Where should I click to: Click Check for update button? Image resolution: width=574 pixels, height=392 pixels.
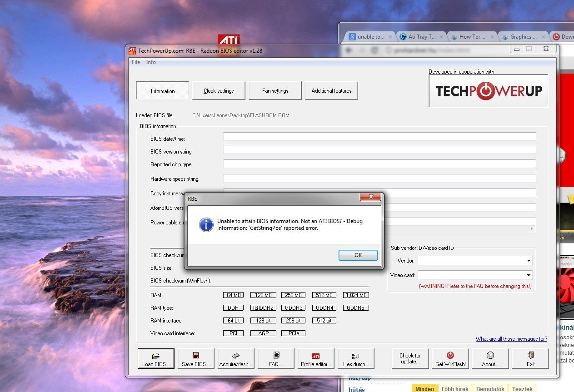pyautogui.click(x=410, y=359)
